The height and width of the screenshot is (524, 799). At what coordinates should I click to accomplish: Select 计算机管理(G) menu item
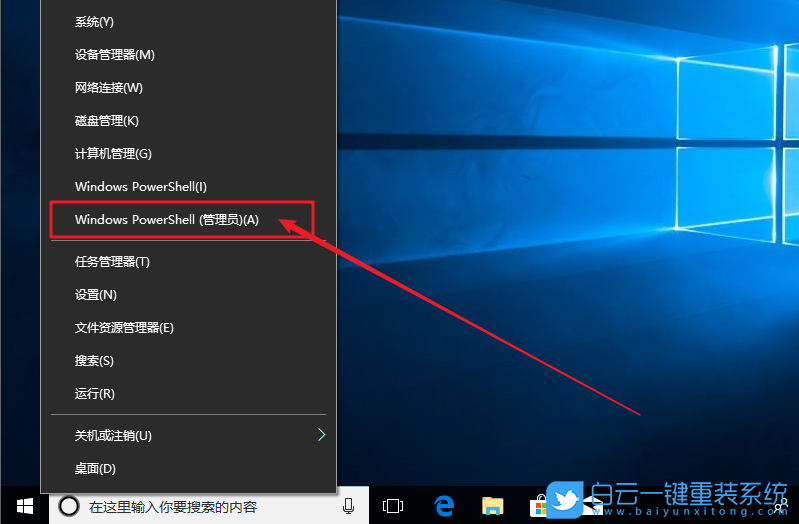[x=113, y=153]
